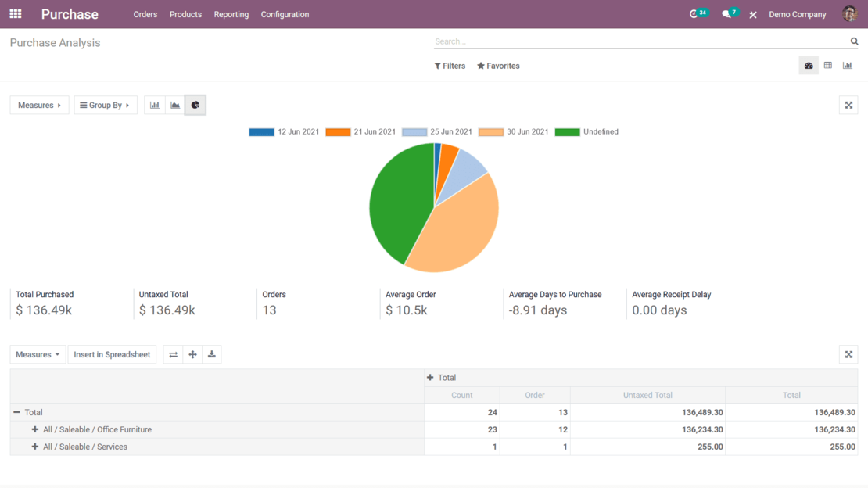Switch to the line chart type
Viewport: 868px width, 488px height.
point(174,105)
